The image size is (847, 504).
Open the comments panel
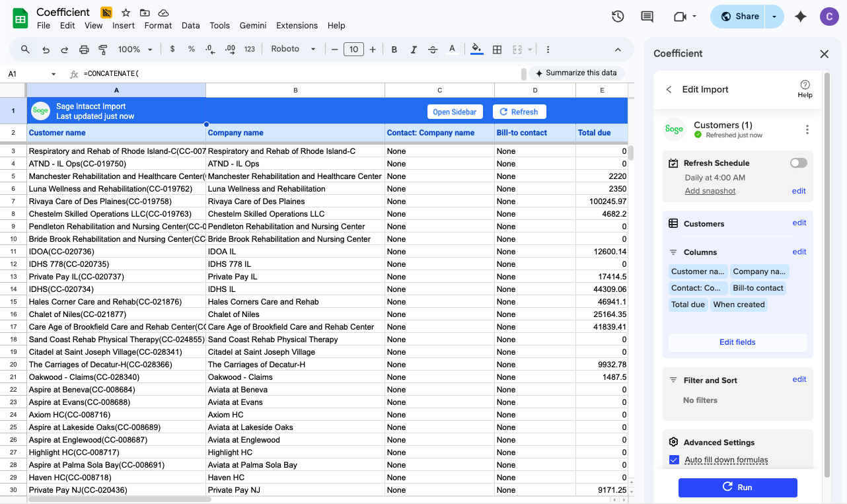pyautogui.click(x=647, y=16)
